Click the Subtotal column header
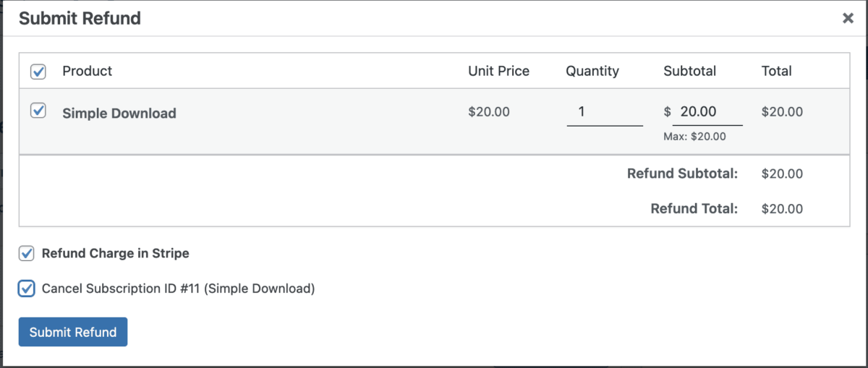This screenshot has width=868, height=368. click(x=689, y=71)
